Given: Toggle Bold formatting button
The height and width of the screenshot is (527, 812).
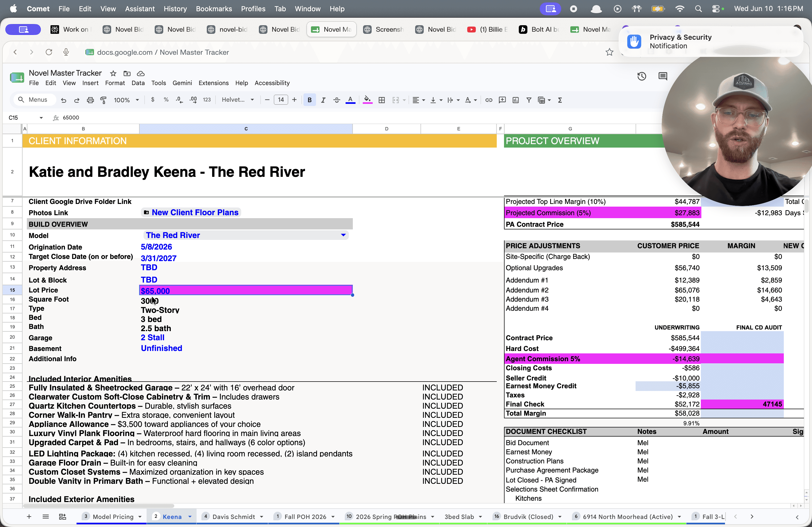Looking at the screenshot, I should [309, 100].
